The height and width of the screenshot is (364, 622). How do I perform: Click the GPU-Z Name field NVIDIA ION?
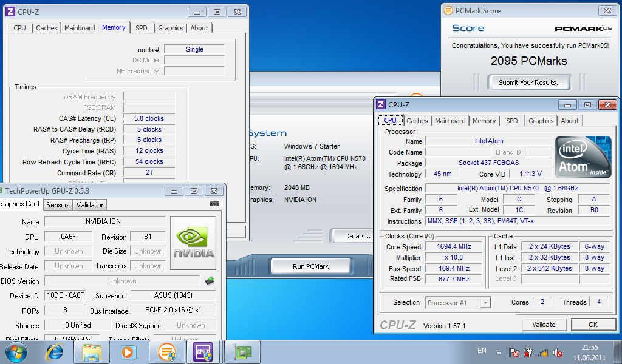tap(104, 221)
